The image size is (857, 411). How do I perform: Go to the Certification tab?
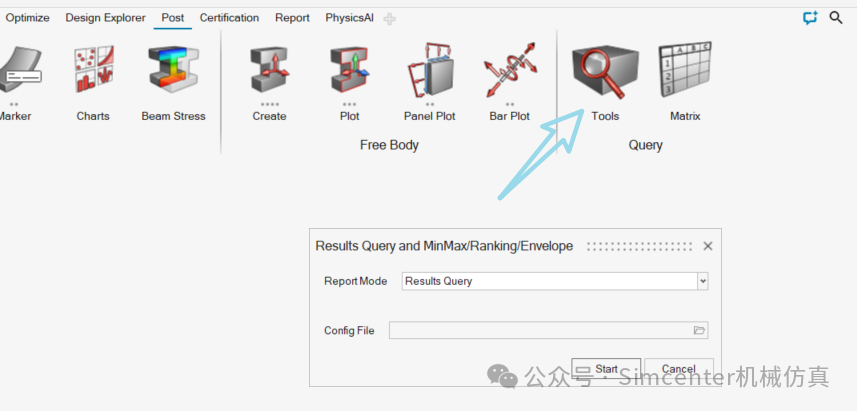point(229,18)
